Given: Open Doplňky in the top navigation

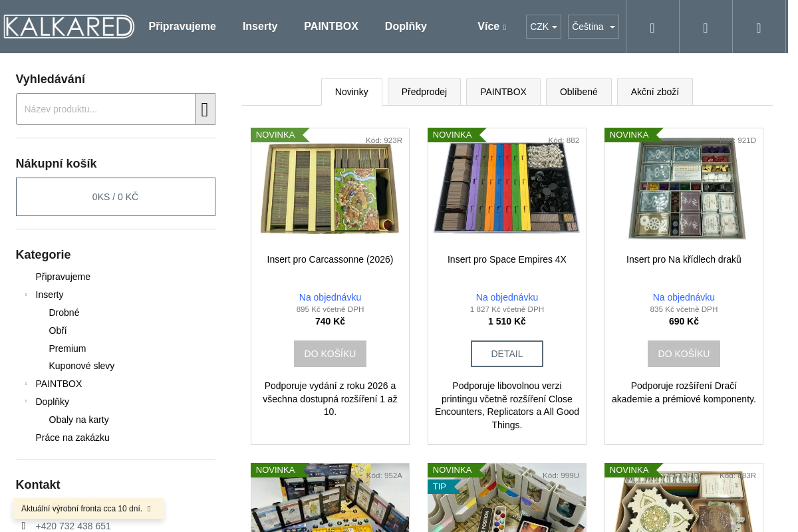Looking at the screenshot, I should 406,27.
